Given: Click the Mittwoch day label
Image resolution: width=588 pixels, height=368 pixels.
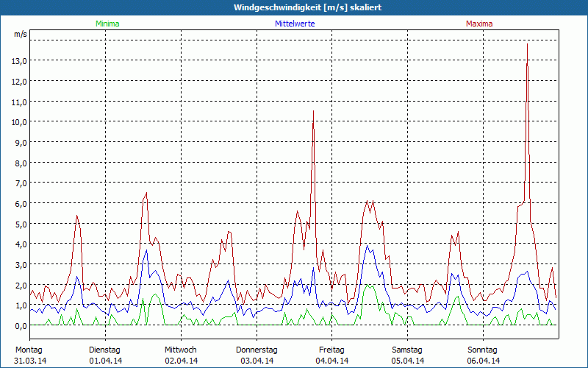Looking at the screenshot, I should 180,350.
